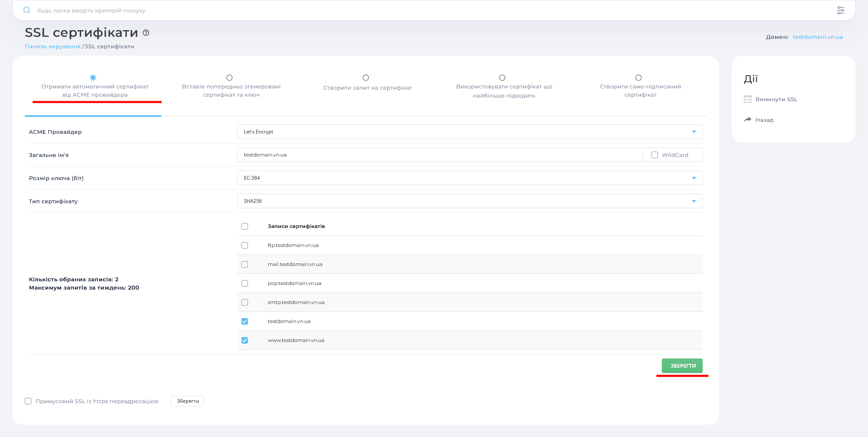Click the Назад arrow icon
The height and width of the screenshot is (437, 868).
point(747,120)
